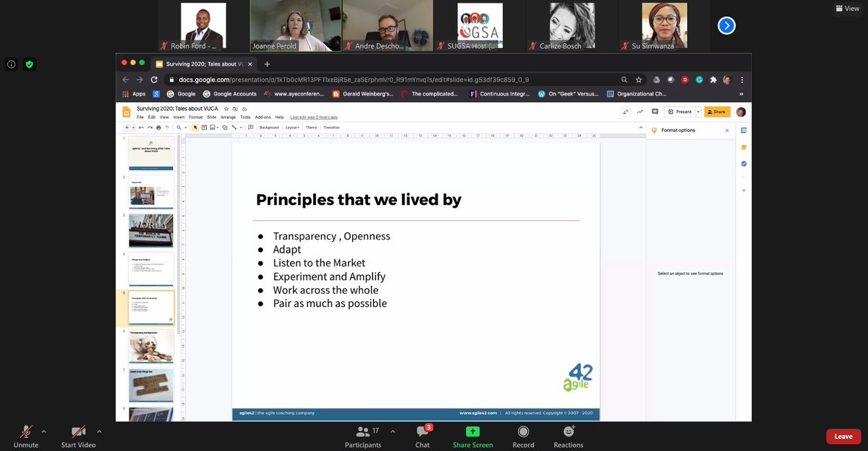Image resolution: width=868 pixels, height=451 pixels.
Task: Open Google Calendar side panel
Action: pyautogui.click(x=744, y=131)
